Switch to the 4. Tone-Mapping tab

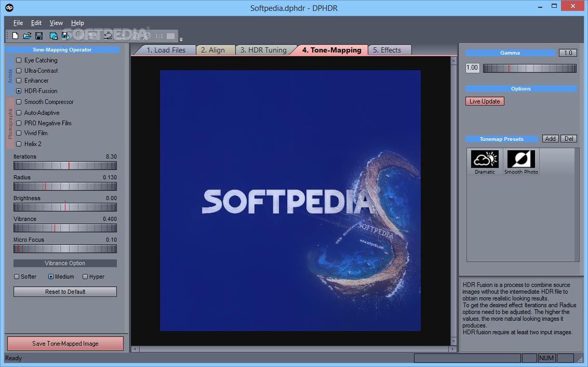tap(331, 50)
